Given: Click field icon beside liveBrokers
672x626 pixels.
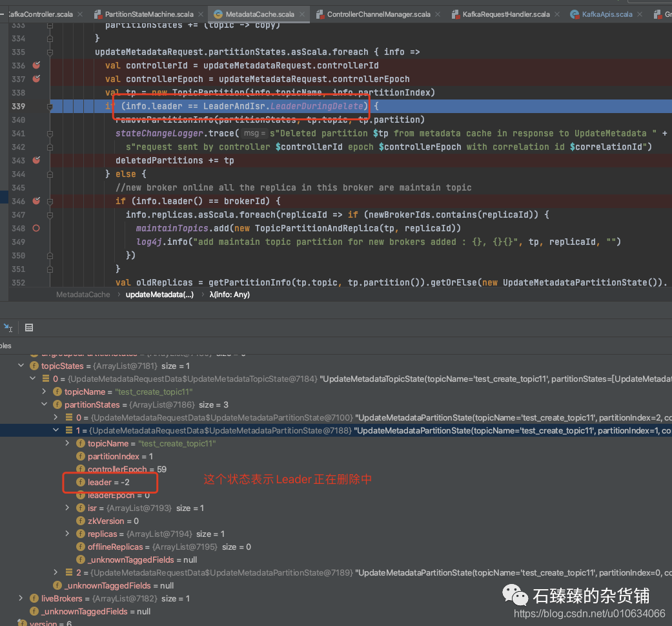Looking at the screenshot, I should point(34,598).
